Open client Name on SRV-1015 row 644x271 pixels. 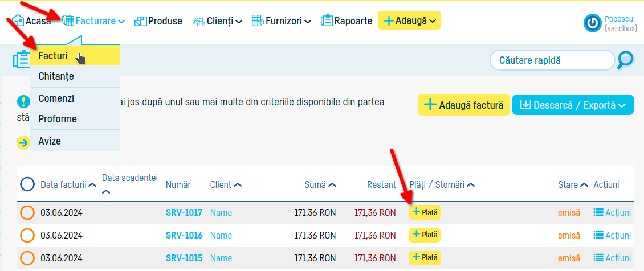tap(221, 258)
